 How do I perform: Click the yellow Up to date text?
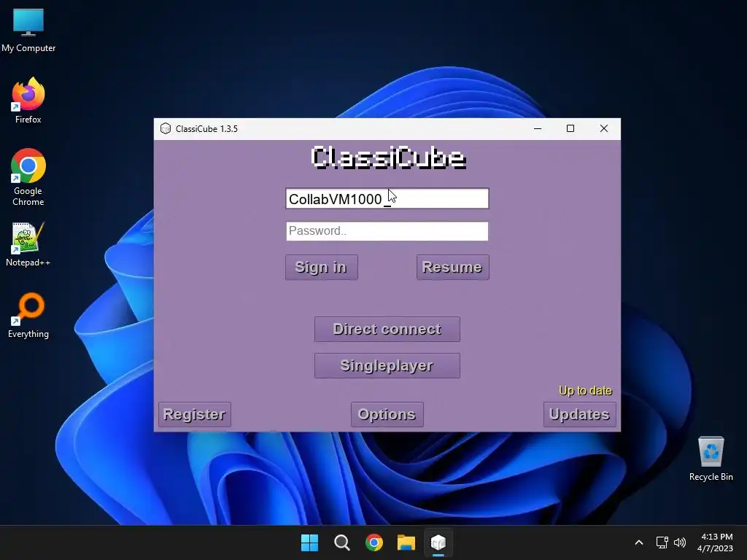pyautogui.click(x=585, y=391)
